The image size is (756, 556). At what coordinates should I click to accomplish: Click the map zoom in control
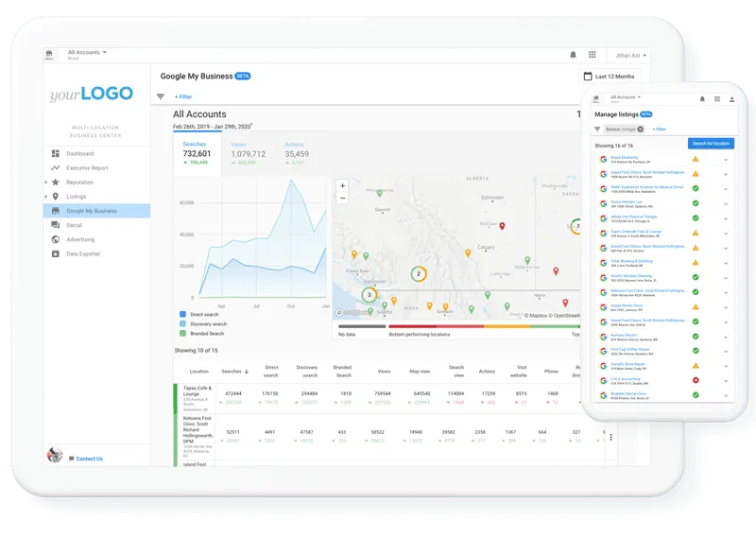[340, 185]
